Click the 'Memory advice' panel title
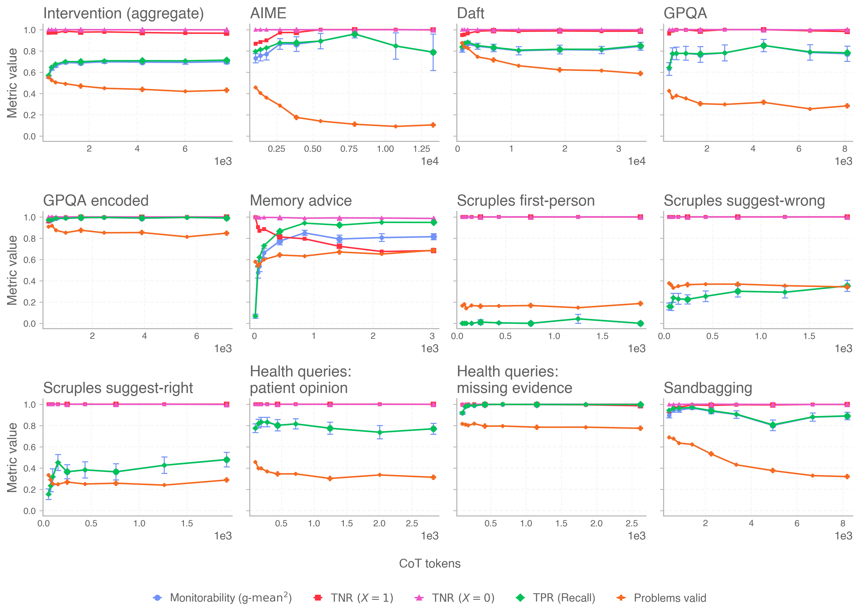This screenshot has width=860, height=616. click(301, 201)
